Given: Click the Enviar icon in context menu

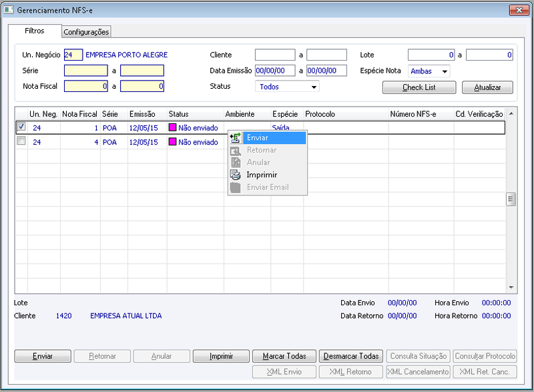Looking at the screenshot, I should click(236, 138).
